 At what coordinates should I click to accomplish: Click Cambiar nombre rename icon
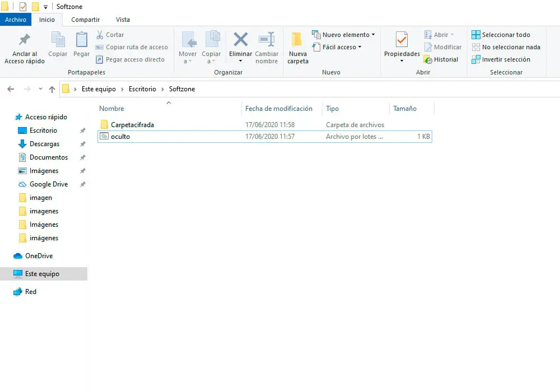tap(267, 39)
